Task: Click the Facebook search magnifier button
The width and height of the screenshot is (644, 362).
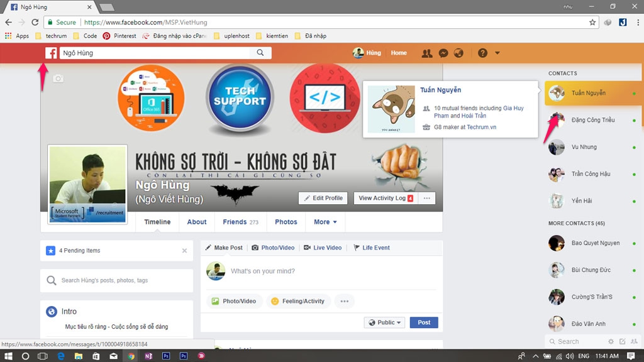Action: (x=260, y=53)
